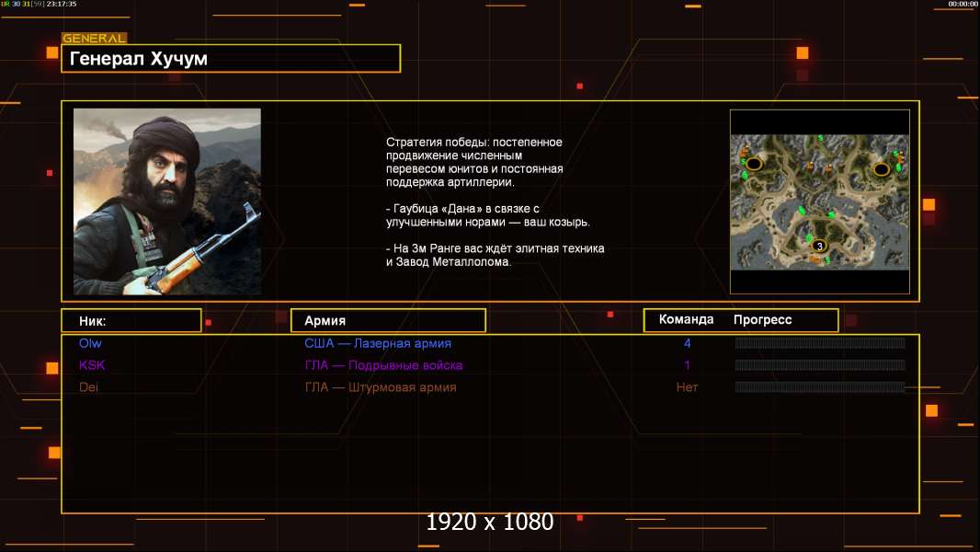Click the tip about Гаубица «Дана»
This screenshot has height=552, width=980.
[x=487, y=215]
